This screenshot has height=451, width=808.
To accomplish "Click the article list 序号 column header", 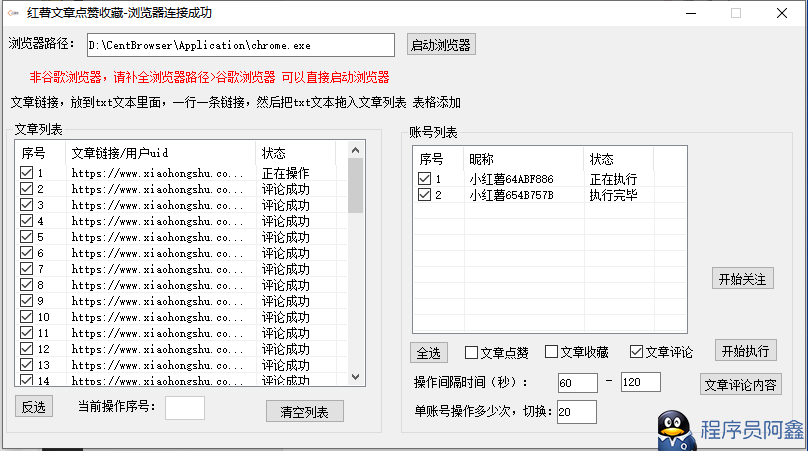I will (x=41, y=153).
